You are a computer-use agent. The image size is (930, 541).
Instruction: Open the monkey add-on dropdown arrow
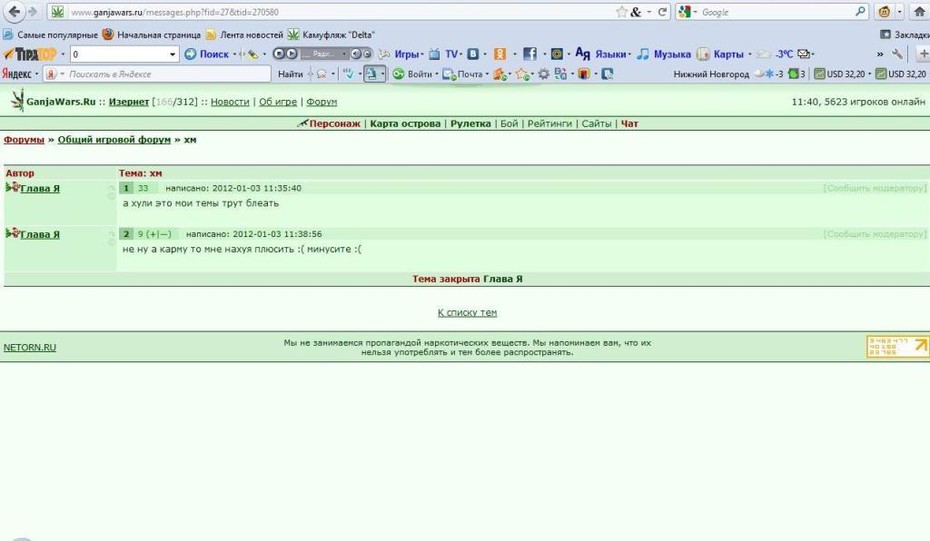click(x=899, y=12)
